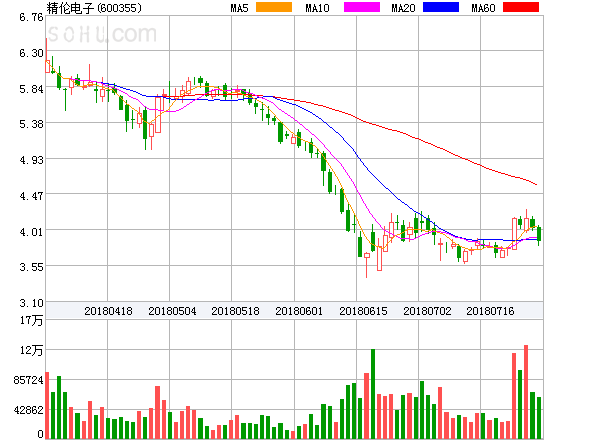
Task: Click the tallest green volume bar
Action: [x=373, y=394]
